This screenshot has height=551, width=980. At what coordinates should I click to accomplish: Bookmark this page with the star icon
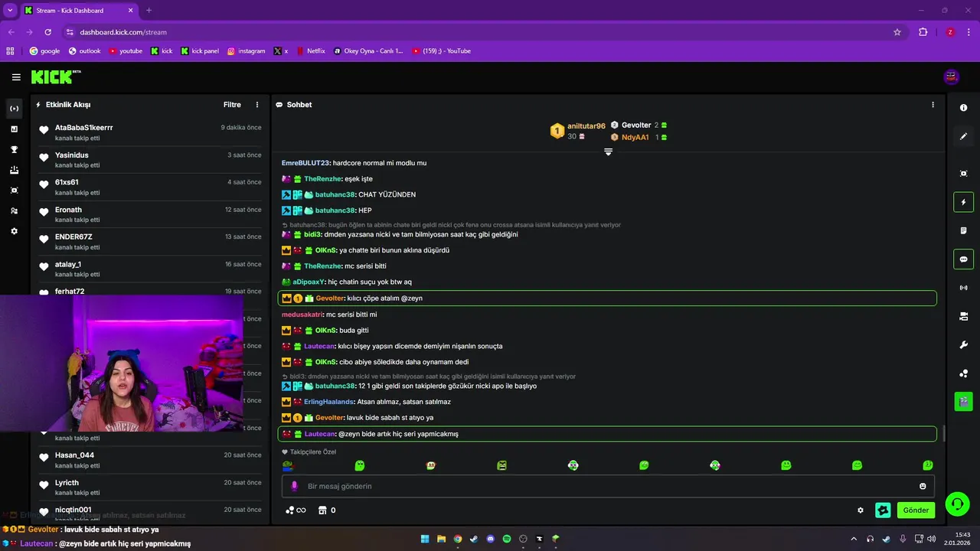(x=897, y=32)
